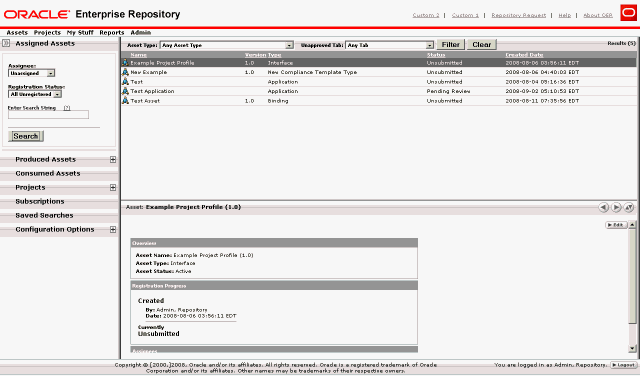Sort by the Status column header

click(x=436, y=55)
